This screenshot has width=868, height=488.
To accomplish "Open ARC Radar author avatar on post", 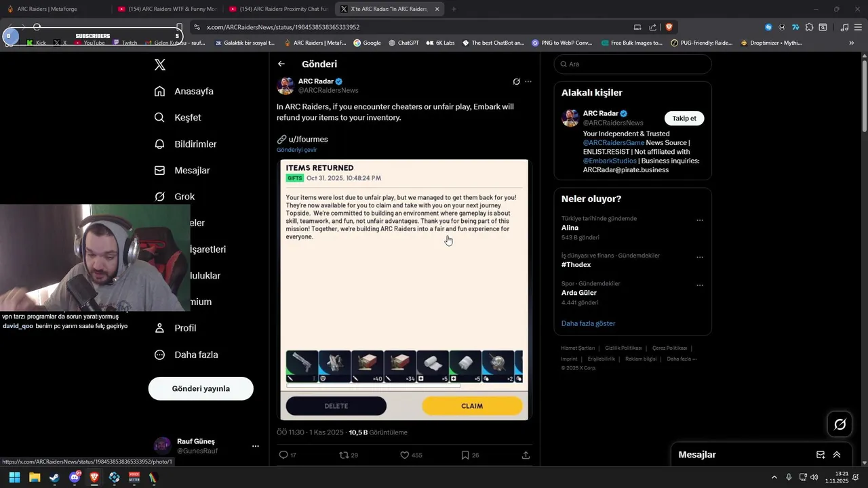I will 285,85.
